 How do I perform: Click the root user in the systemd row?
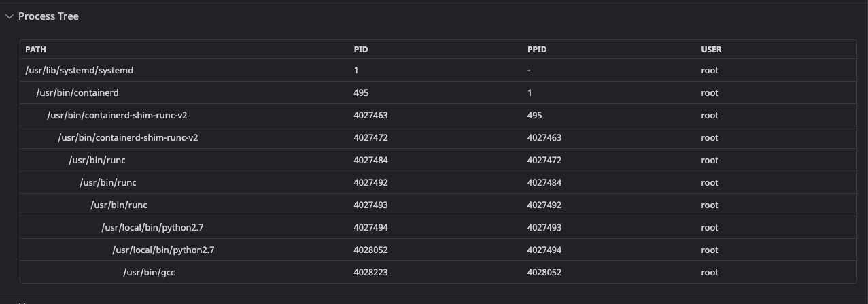710,71
